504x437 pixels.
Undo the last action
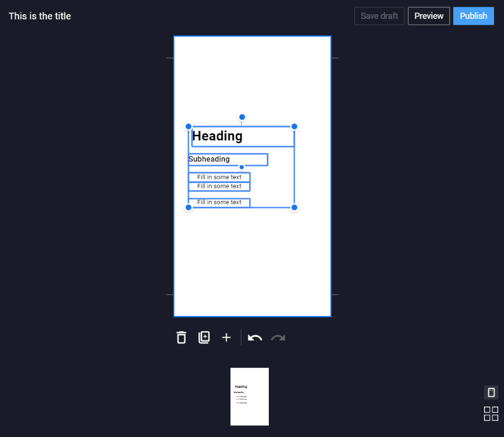255,337
